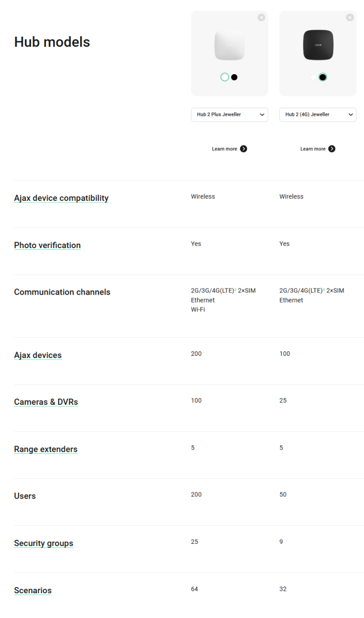Viewport: 364px width, 618px height.
Task: Select black color for Hub 2 Plus
Action: [234, 77]
